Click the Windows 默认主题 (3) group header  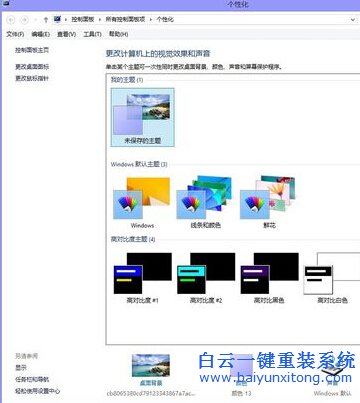(x=139, y=164)
